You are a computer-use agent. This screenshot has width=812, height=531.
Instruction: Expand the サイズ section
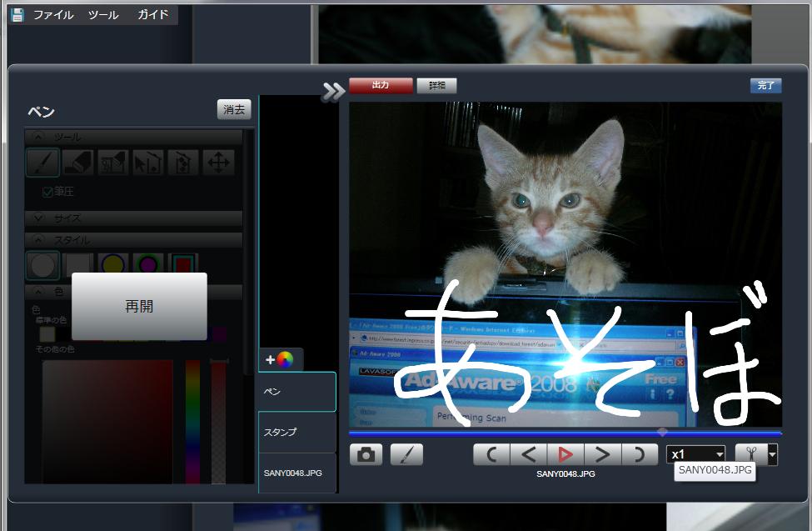[x=133, y=218]
